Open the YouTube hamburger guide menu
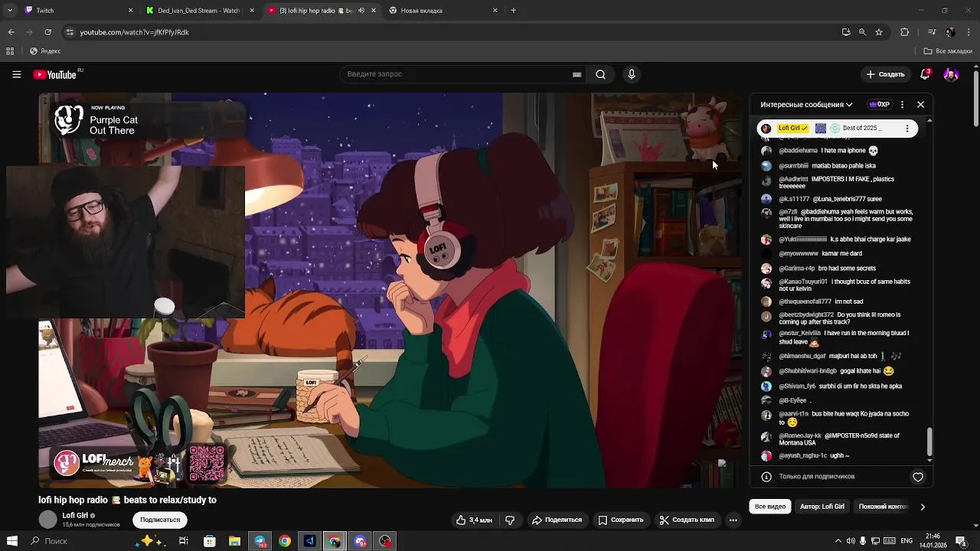980x551 pixels. [x=16, y=74]
